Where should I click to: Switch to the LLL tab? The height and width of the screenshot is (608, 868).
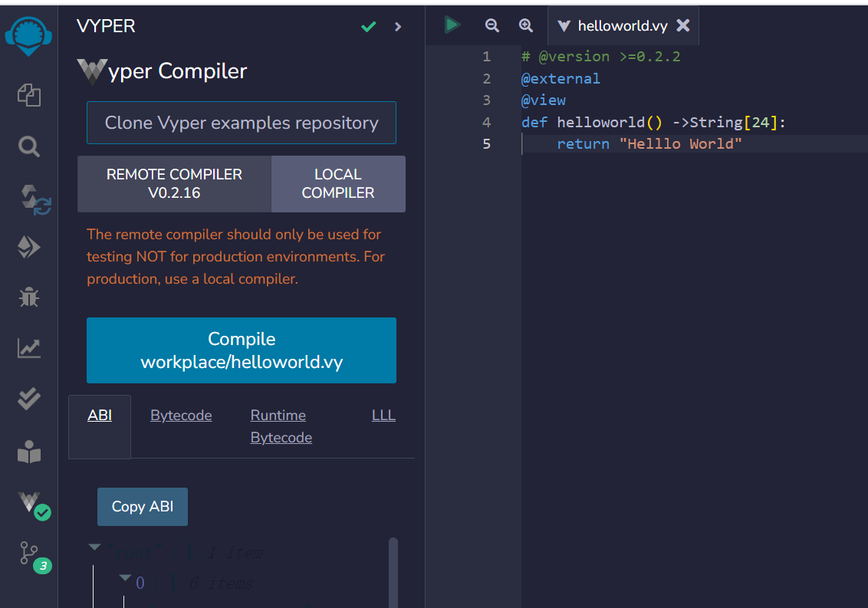click(383, 416)
